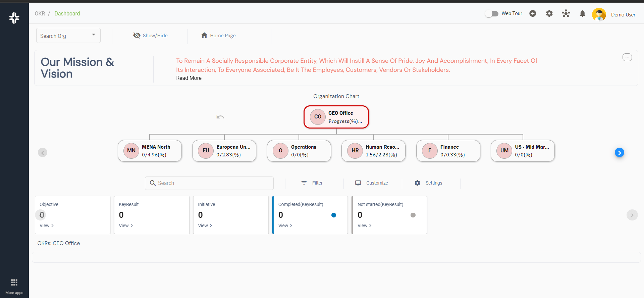
Task: Click Read More under the mission text
Action: pos(189,78)
